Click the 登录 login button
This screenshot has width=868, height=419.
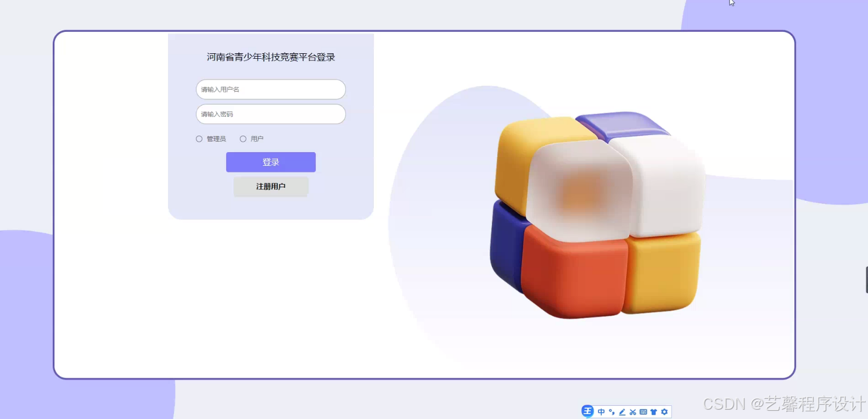271,162
